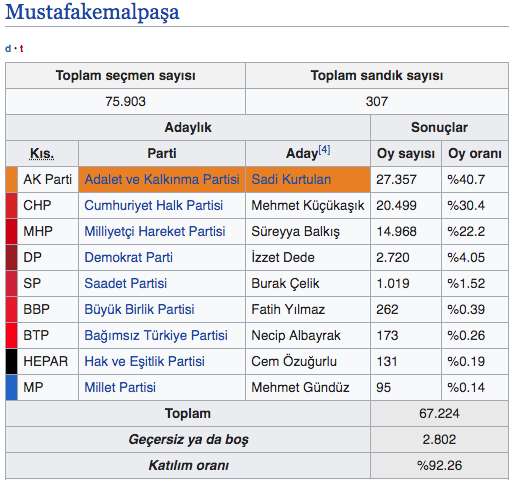The image size is (509, 480).
Task: Select the HEPAR abbreviation cell
Action: (48, 361)
